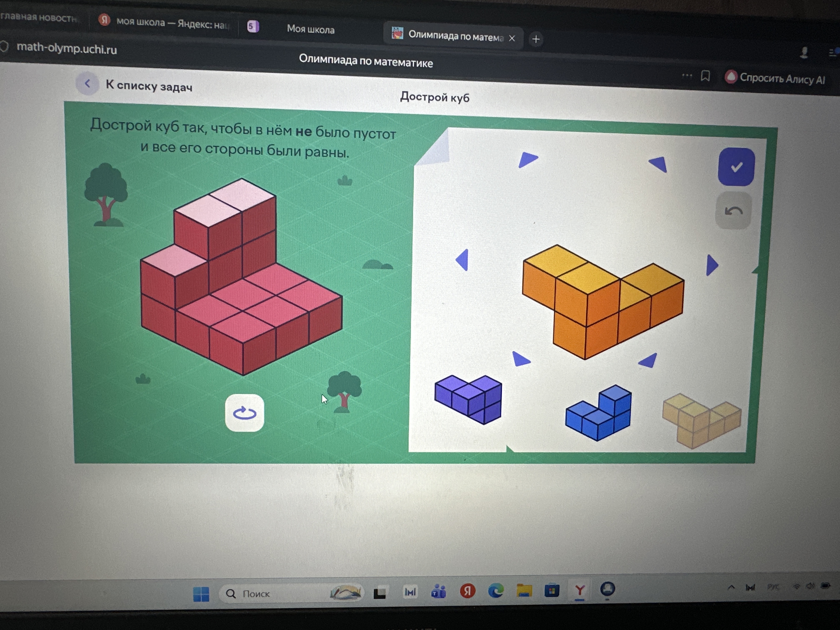Rotate piece with right purple arrow
This screenshot has height=630, width=840.
[x=711, y=265]
